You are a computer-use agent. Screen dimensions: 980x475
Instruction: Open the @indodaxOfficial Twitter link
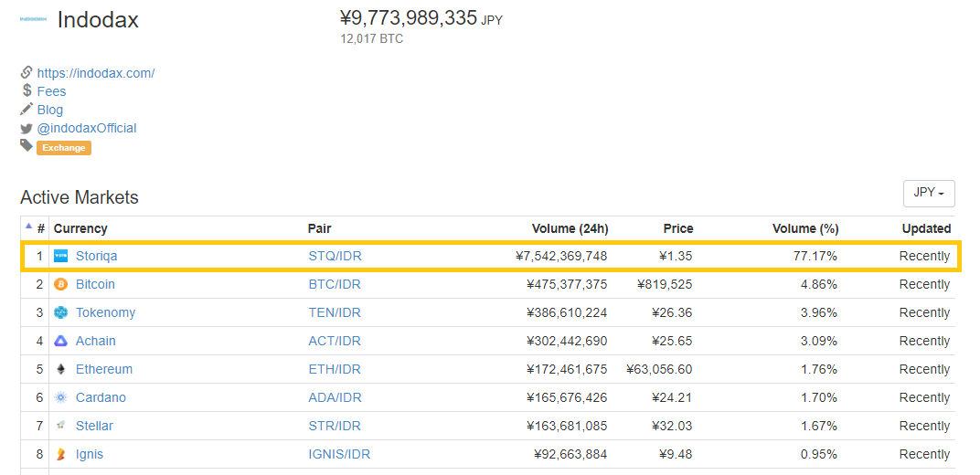[x=87, y=128]
